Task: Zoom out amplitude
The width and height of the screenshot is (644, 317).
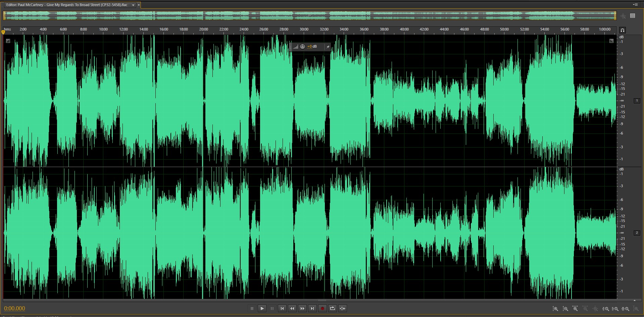Action: tap(565, 309)
